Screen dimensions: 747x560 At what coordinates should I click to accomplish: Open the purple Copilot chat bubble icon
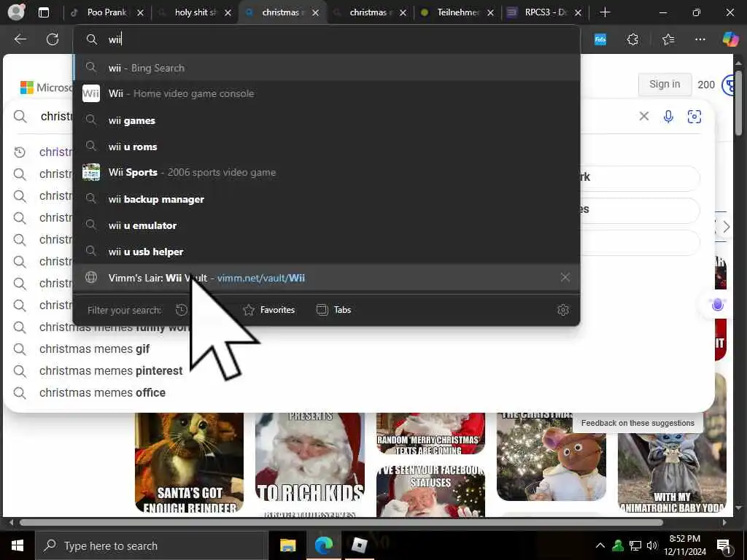(718, 305)
